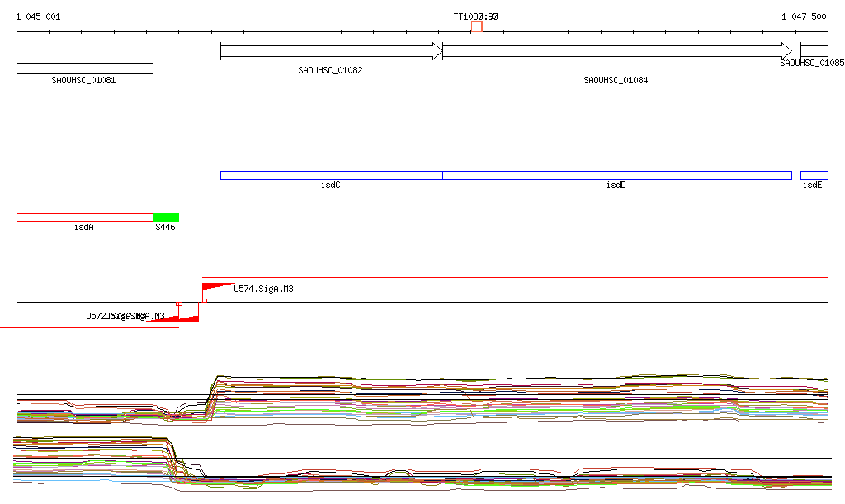Image resolution: width=845 pixels, height=504 pixels.
Task: Click the isdD text label
Action: coord(616,186)
